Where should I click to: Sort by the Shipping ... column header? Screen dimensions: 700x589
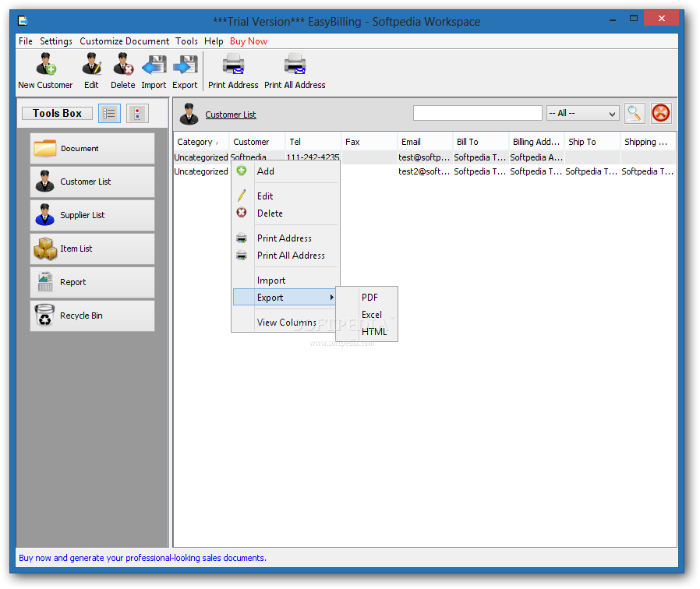click(x=648, y=142)
